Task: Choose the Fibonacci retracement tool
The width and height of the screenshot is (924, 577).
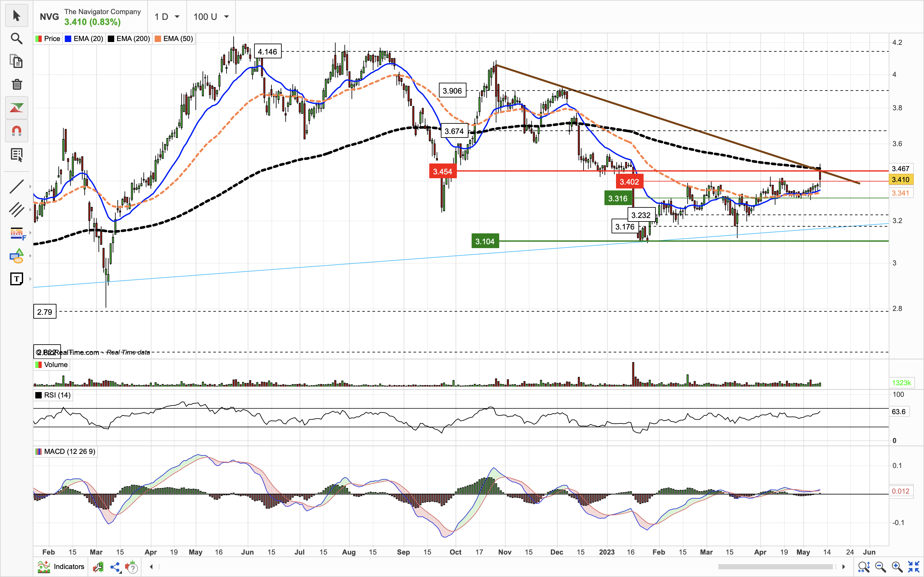Action: pos(16,233)
